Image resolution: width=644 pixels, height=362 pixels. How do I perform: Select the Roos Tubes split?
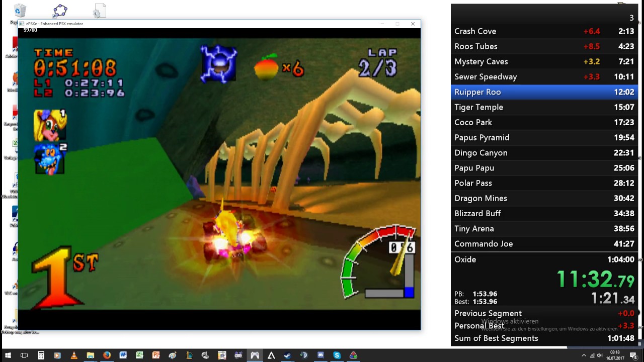pos(544,46)
